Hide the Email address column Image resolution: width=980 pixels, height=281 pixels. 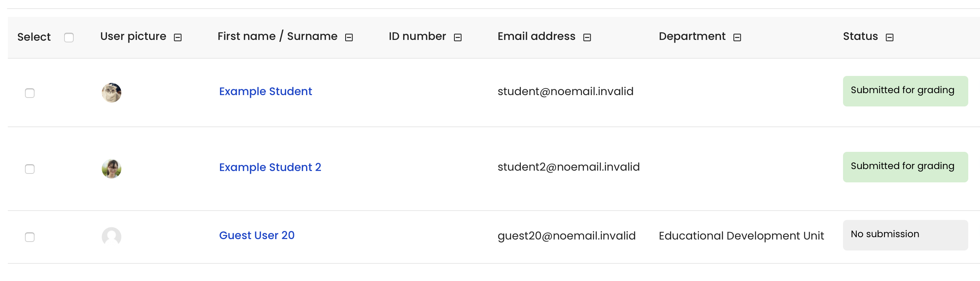pos(587,38)
